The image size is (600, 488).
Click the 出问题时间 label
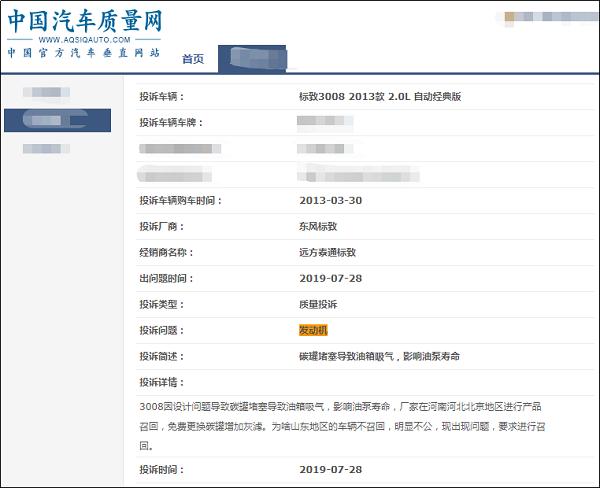point(166,278)
